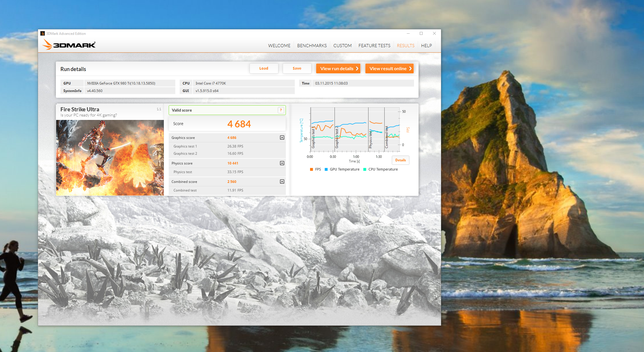Collapse the Physics score section
Viewport: 644px width, 352px height.
[x=282, y=163]
